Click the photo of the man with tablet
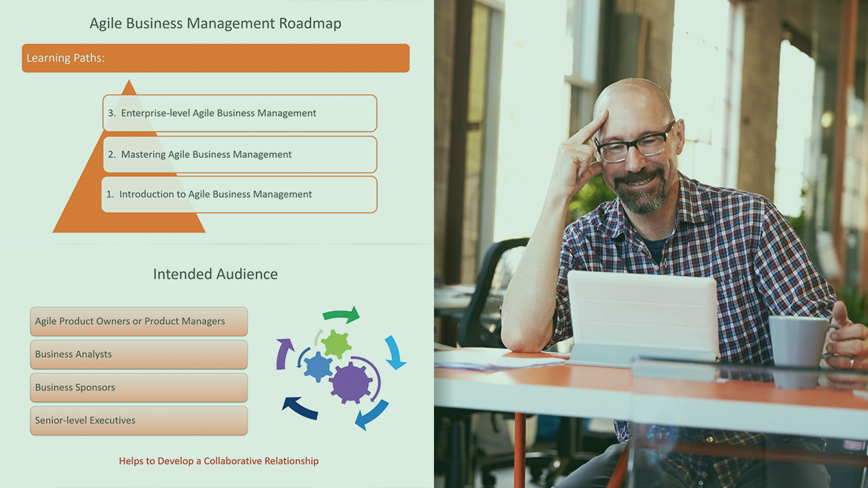 pos(651,244)
